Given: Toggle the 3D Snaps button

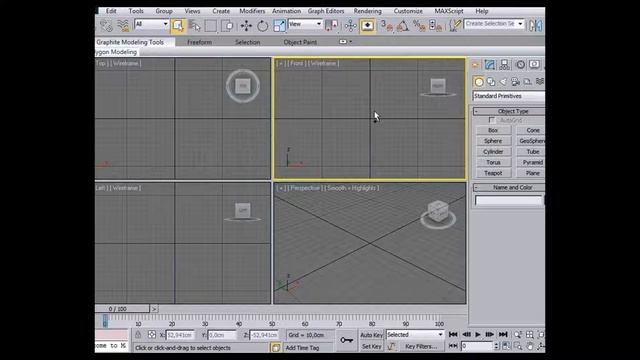Looking at the screenshot, I should [x=386, y=26].
